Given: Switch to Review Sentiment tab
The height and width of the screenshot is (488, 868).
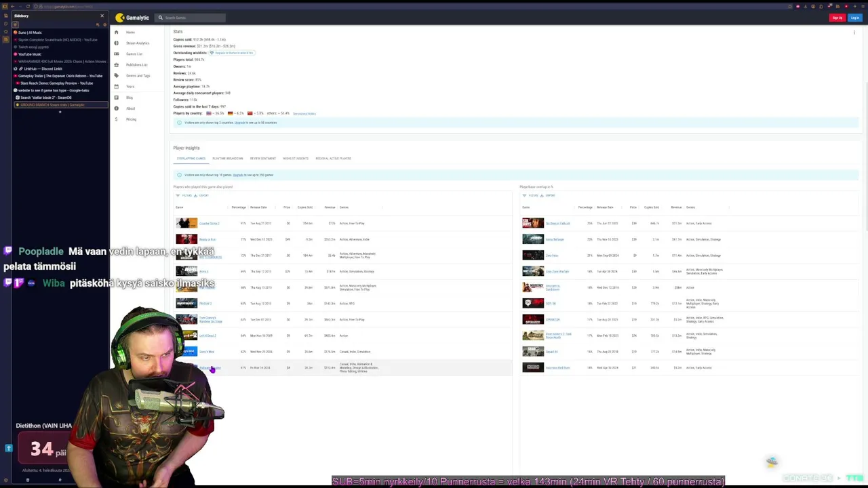Looking at the screenshot, I should coord(263,159).
